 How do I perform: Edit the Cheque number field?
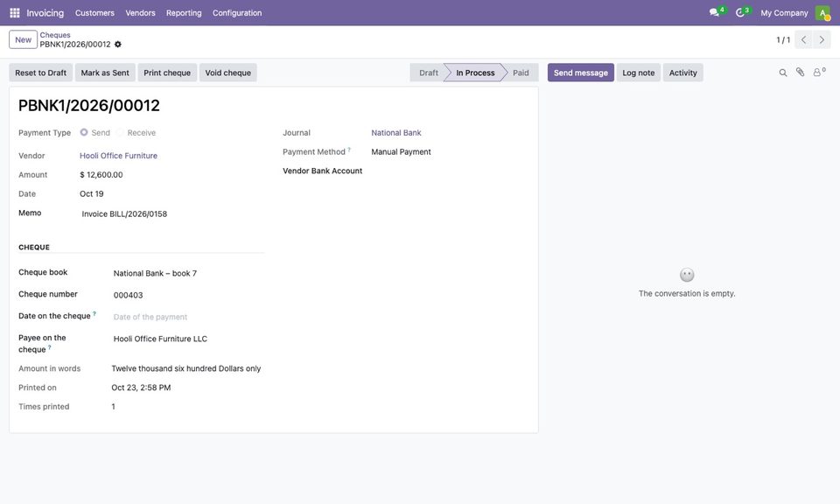188,295
